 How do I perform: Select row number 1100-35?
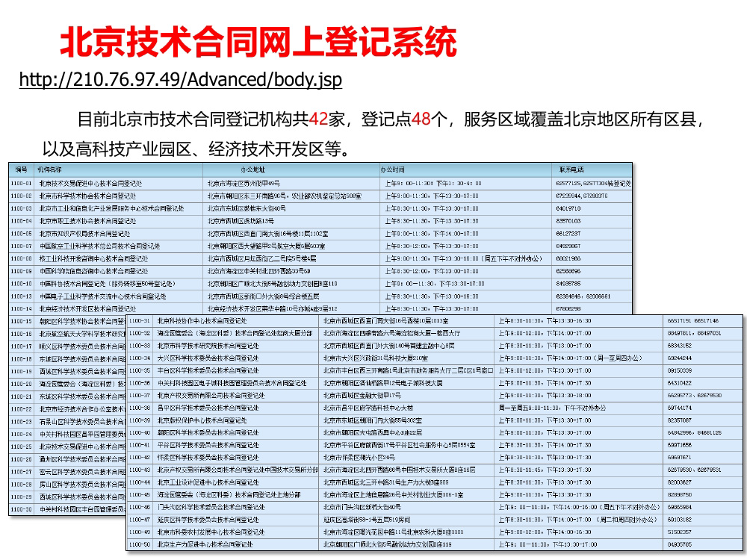(140, 370)
